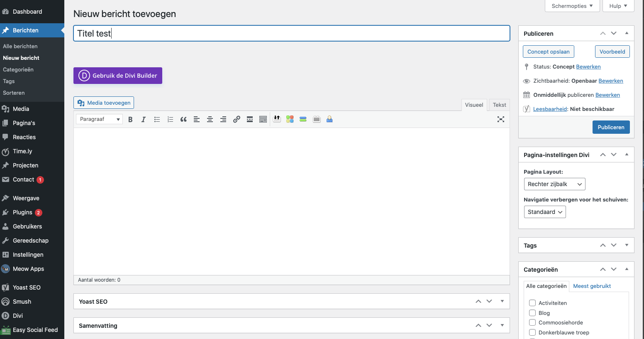The width and height of the screenshot is (644, 339).
Task: Expand the Samenvatting metabox
Action: (502, 325)
